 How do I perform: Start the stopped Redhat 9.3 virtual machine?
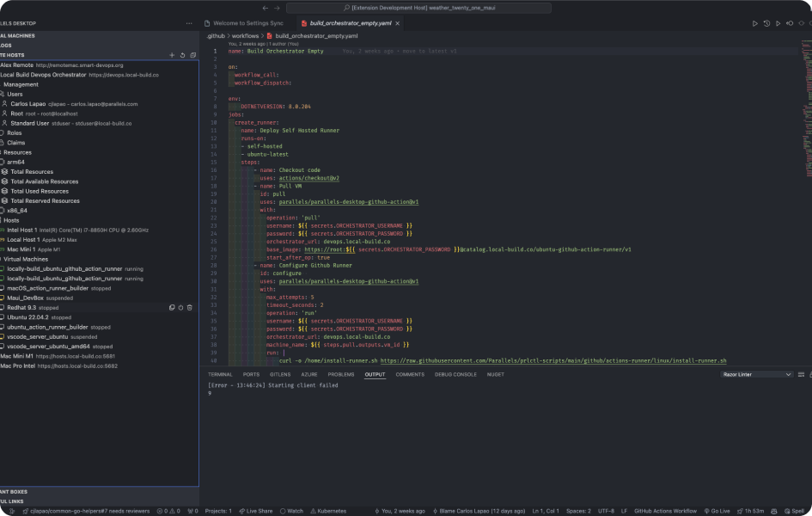click(180, 307)
